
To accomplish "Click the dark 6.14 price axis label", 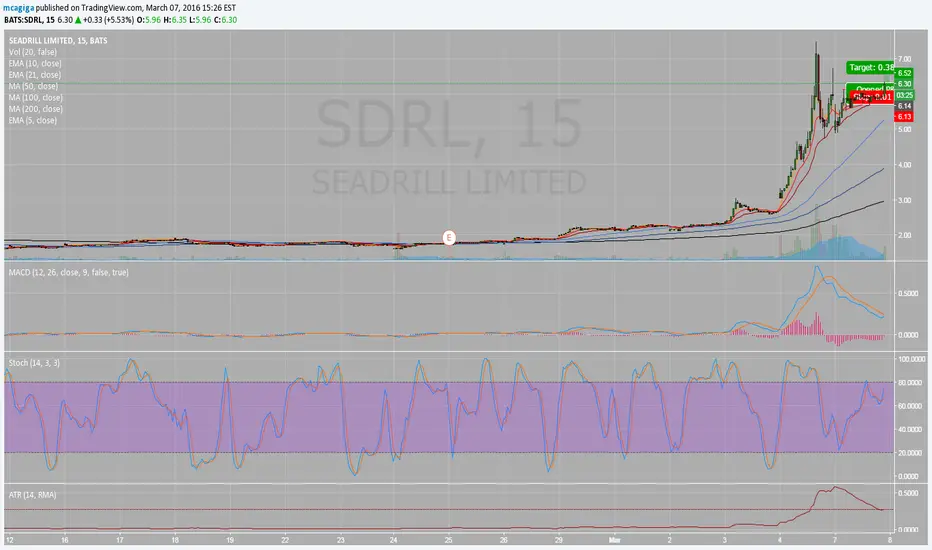I will coord(905,106).
